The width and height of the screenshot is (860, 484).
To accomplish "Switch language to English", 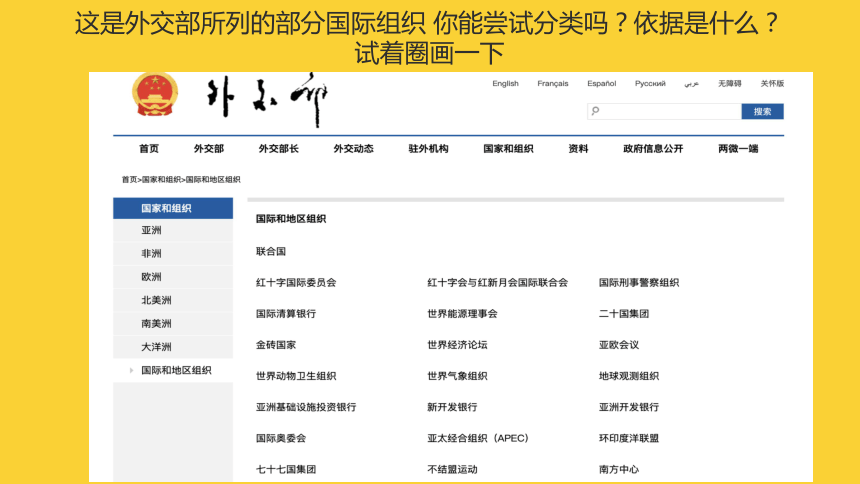I will 505,83.
